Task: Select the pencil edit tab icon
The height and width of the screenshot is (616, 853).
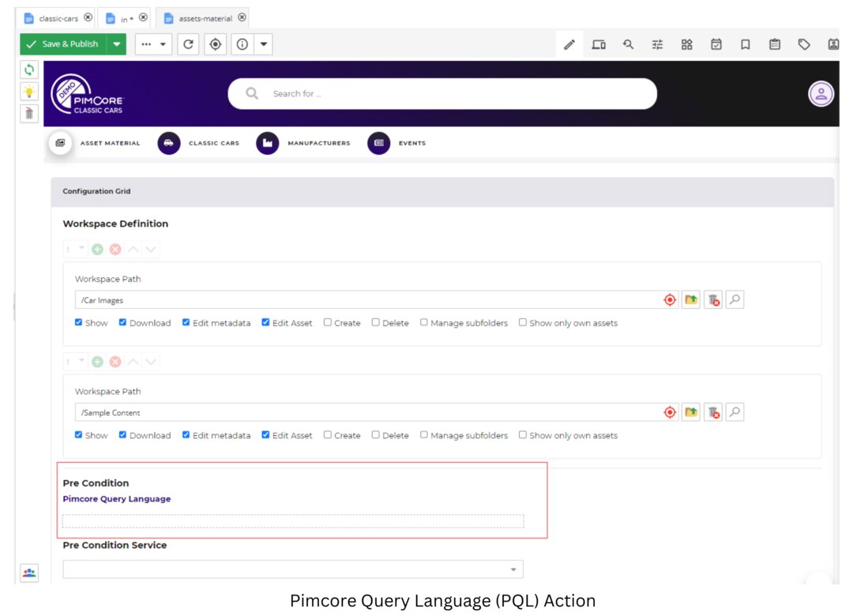Action: tap(569, 45)
